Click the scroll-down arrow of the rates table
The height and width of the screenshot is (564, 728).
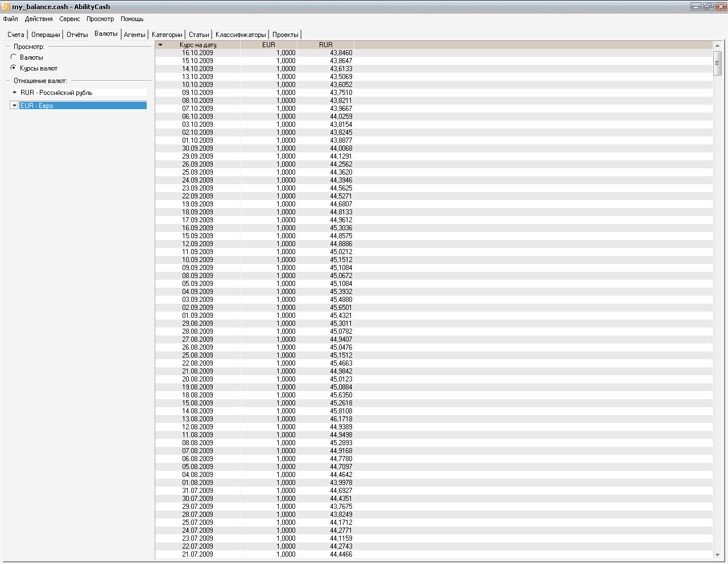click(717, 555)
